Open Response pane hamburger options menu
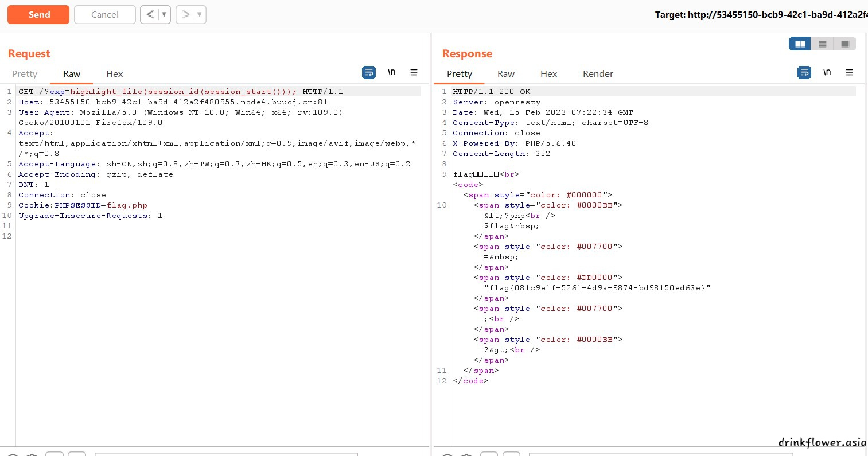868x456 pixels. point(849,72)
